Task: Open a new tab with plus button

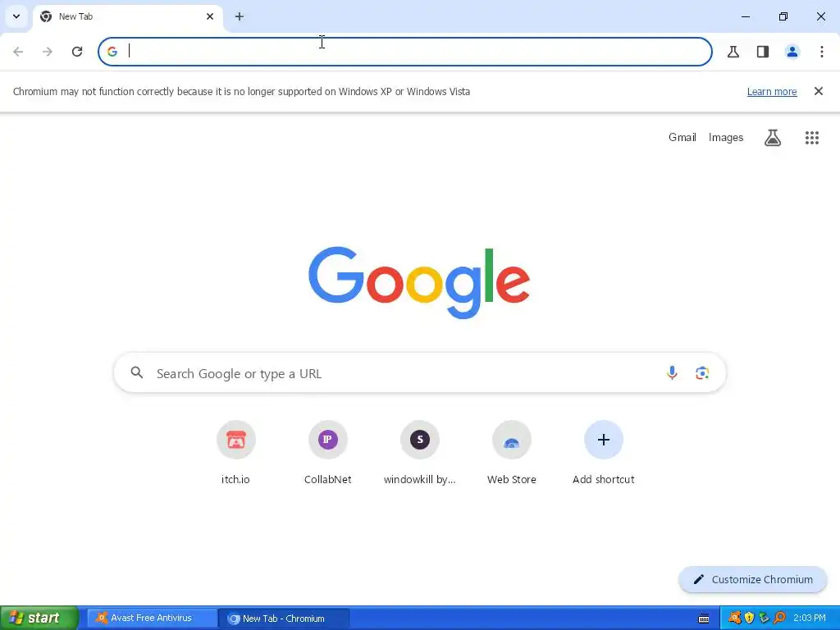Action: tap(240, 16)
